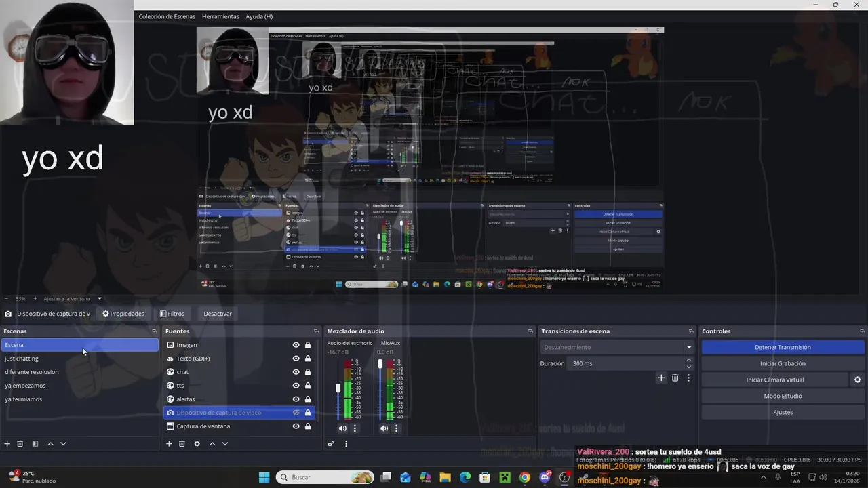Image resolution: width=868 pixels, height=488 pixels.
Task: Open transition properties three-dots menu
Action: pyautogui.click(x=688, y=378)
